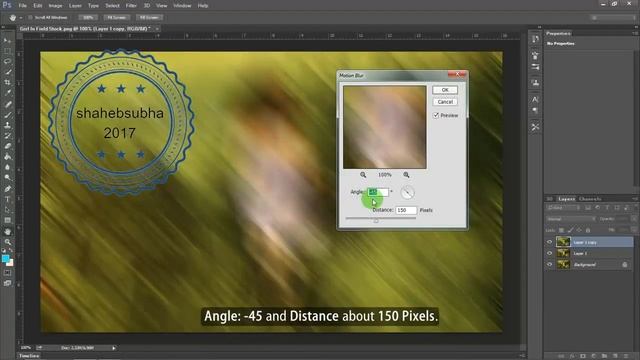Image resolution: width=640 pixels, height=360 pixels.
Task: Click the Screen Mode icon
Action: click(x=7, y=283)
